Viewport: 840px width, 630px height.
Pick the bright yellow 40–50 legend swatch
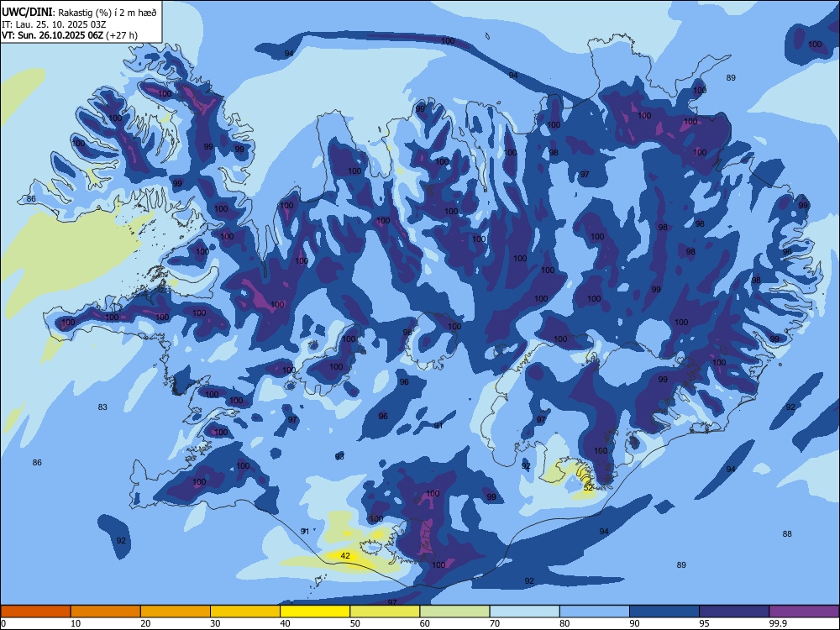(x=315, y=612)
